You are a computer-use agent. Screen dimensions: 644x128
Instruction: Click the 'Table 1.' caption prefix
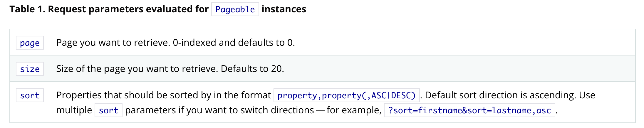tap(27, 9)
